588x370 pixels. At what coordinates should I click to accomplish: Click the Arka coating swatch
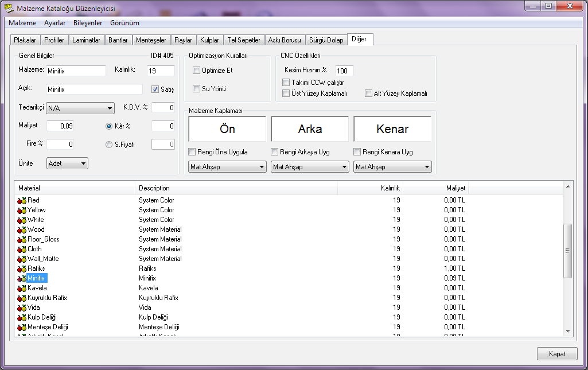tap(310, 129)
